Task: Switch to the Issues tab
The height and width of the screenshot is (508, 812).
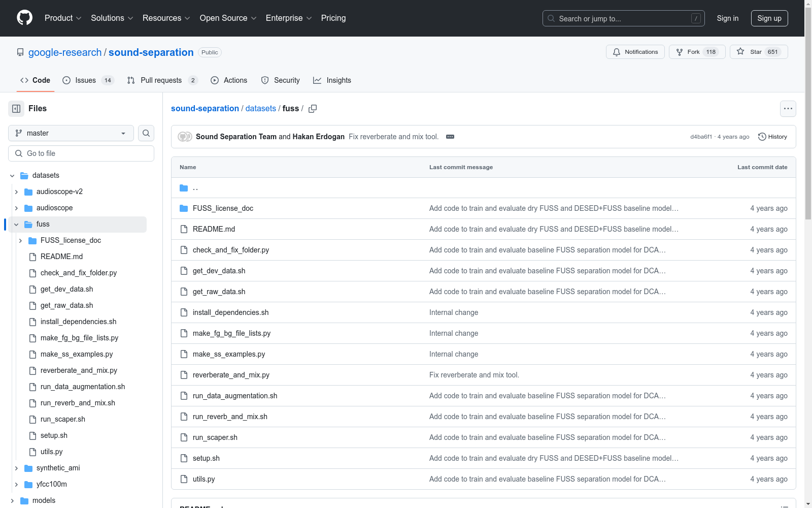Action: (88, 80)
